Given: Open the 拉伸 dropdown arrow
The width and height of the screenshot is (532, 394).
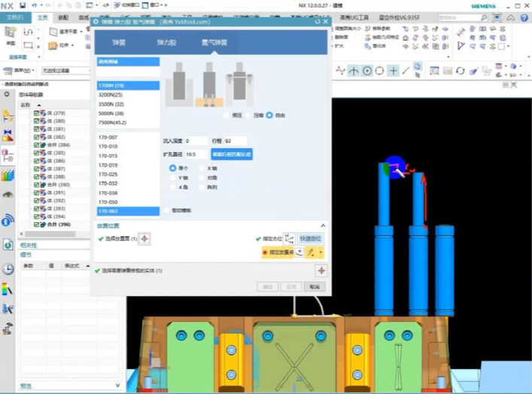Looking at the screenshot, I should (73, 45).
